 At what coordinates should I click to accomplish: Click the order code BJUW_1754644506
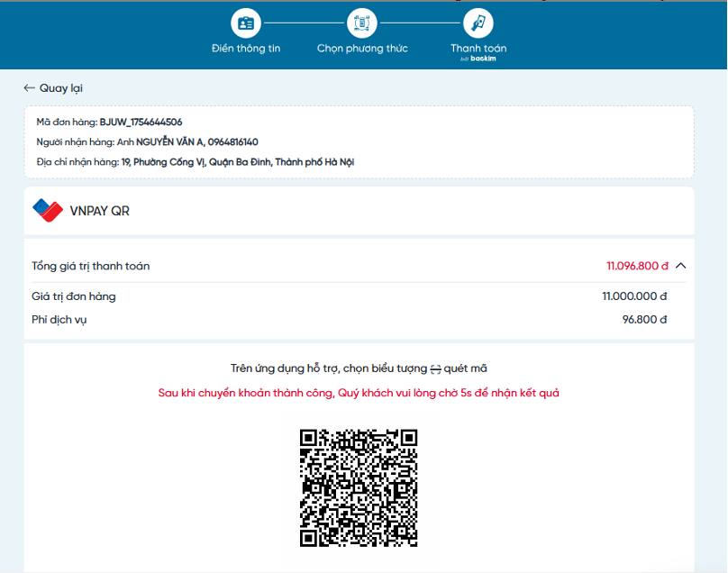click(x=141, y=123)
